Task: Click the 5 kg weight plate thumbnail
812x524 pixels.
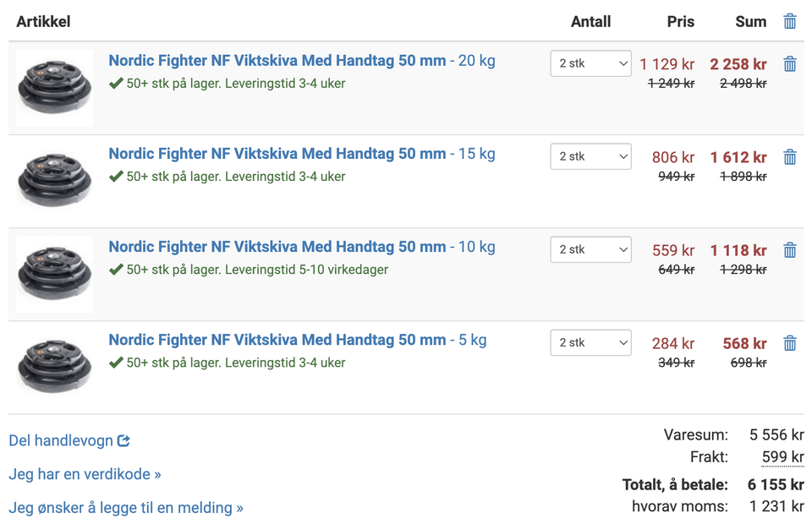Action: (54, 367)
